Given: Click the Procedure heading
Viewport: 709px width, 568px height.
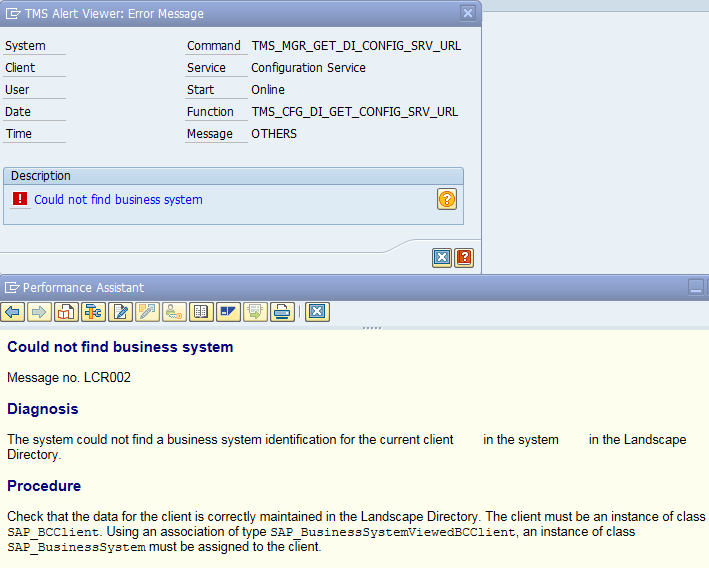Looking at the screenshot, I should pyautogui.click(x=44, y=486).
